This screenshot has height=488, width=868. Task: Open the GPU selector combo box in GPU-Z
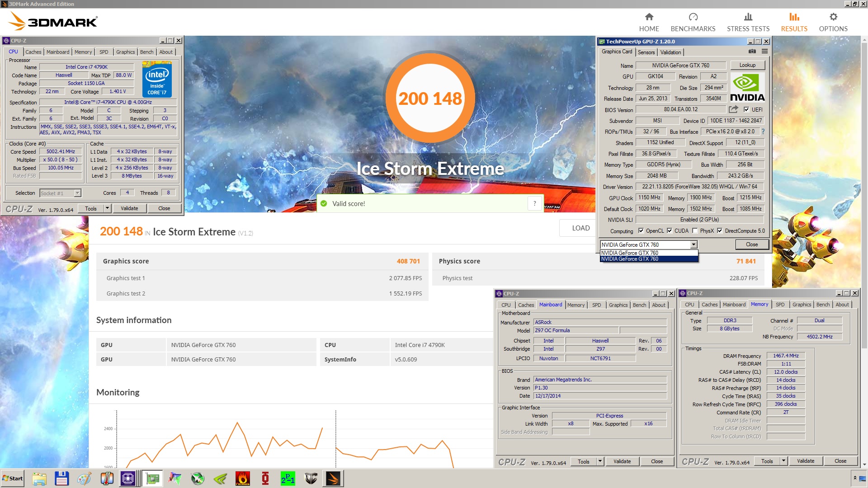coord(648,244)
